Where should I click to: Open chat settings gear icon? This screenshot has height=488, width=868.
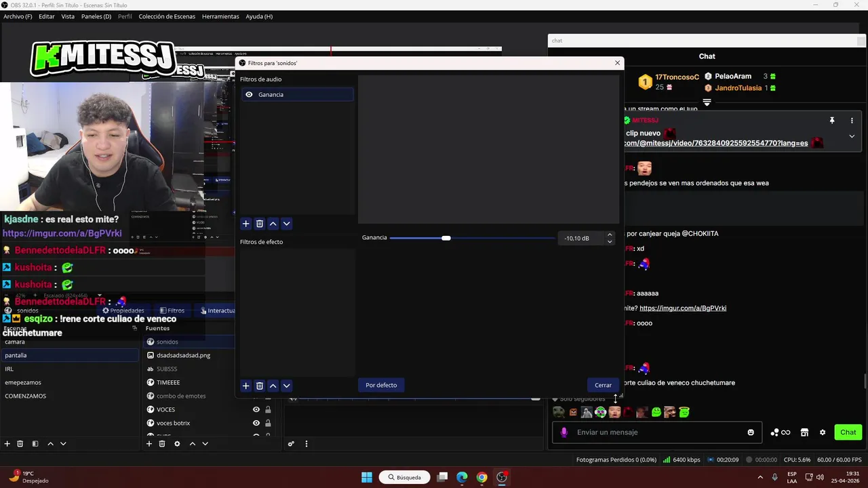[x=823, y=432]
